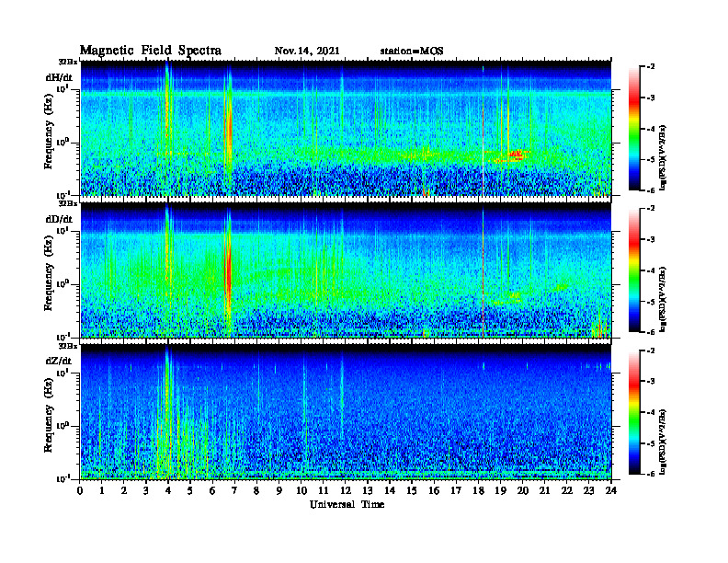Click the "-5" tick on the dZ/dt colorbar
Image resolution: width=728 pixels, height=563 pixels.
651,443
